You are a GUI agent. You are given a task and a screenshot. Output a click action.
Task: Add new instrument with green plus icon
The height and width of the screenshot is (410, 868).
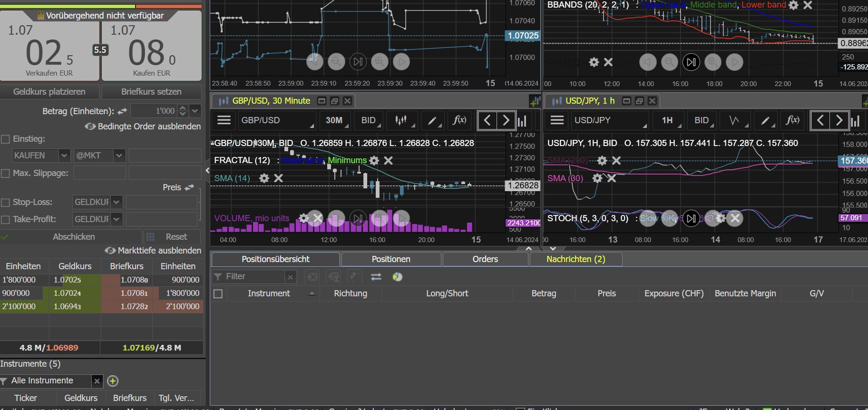113,381
